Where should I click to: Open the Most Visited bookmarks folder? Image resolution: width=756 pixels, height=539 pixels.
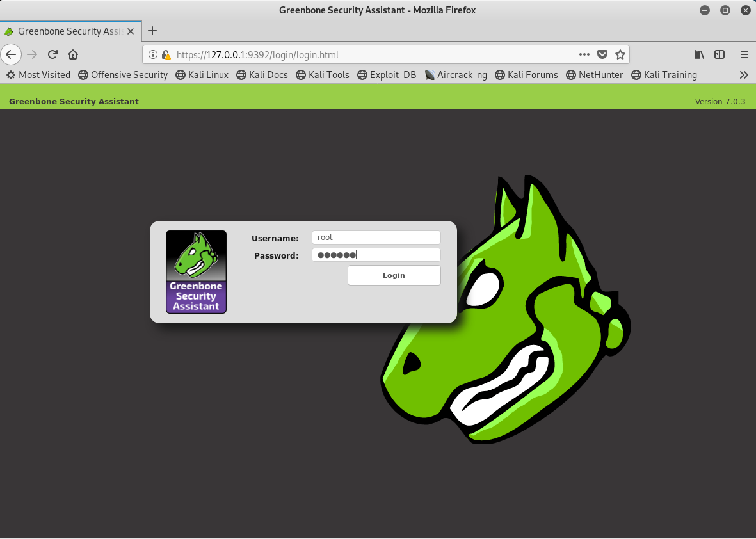click(38, 75)
